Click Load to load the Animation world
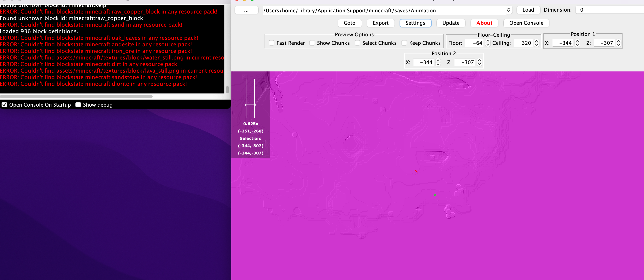 coord(528,10)
